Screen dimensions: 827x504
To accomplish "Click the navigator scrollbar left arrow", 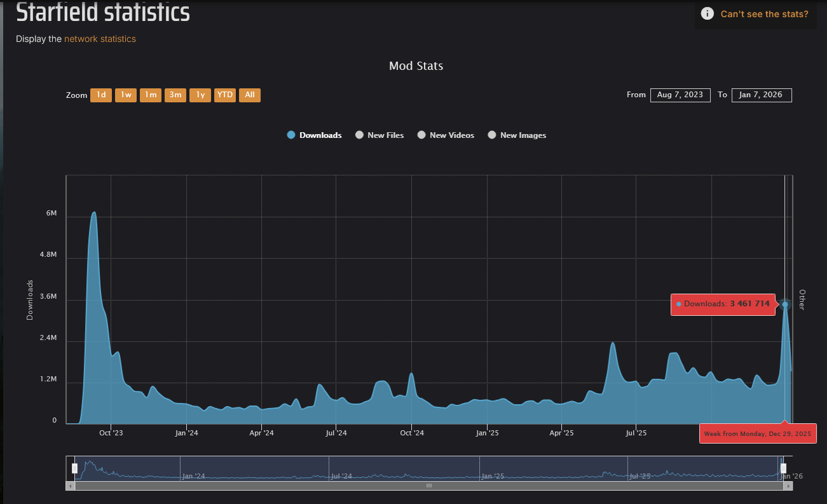I will point(70,486).
